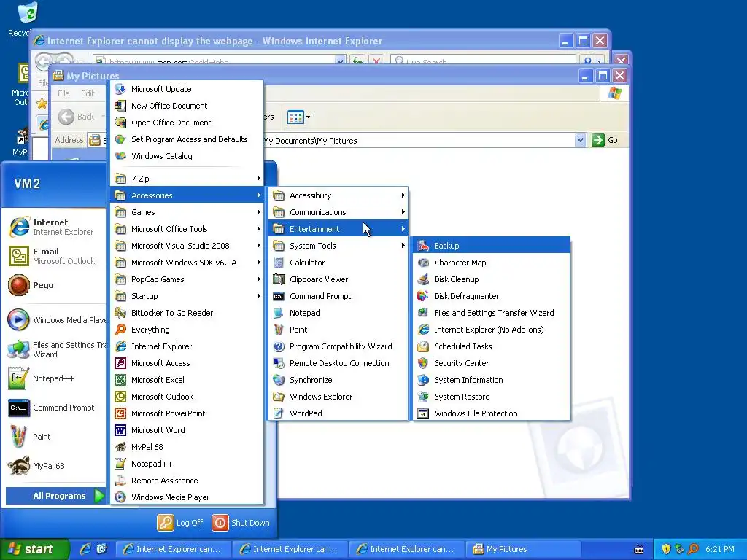Launch Microsoft PowerPoint

click(187, 413)
